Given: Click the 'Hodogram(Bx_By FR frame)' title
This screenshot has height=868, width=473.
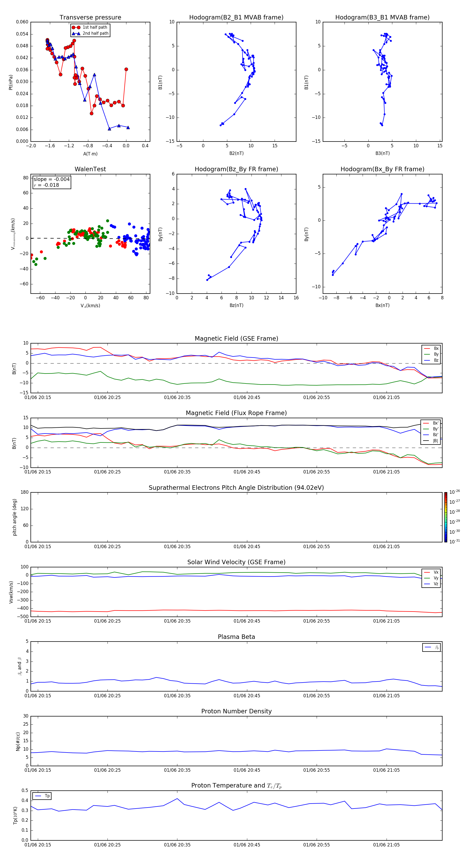Looking at the screenshot, I should [382, 169].
